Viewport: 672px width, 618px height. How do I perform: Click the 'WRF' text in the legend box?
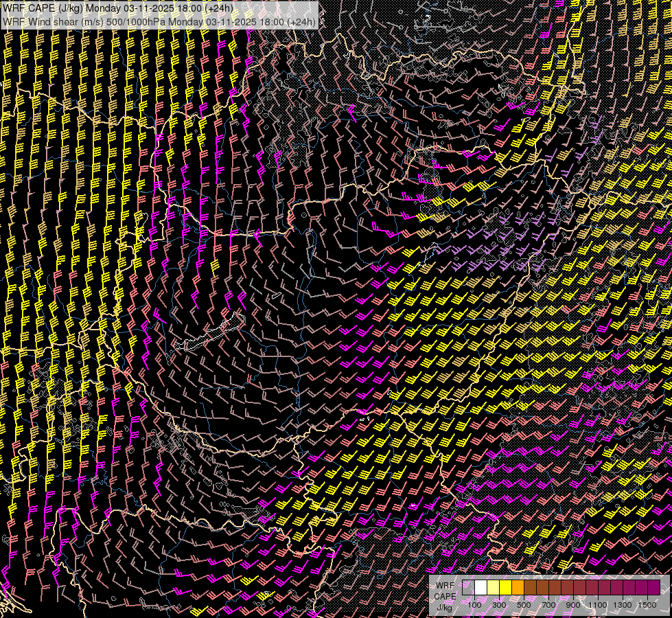(445, 586)
